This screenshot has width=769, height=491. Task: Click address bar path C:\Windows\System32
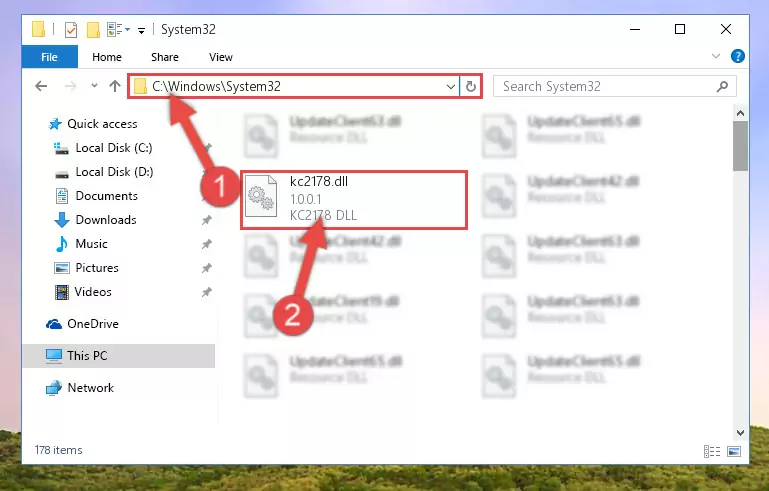[x=216, y=86]
